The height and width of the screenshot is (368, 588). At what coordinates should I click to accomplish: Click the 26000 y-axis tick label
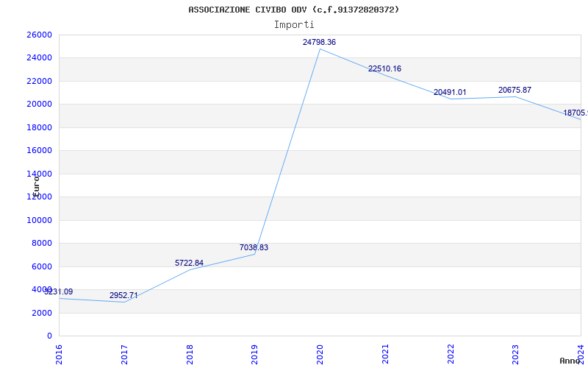(x=39, y=35)
